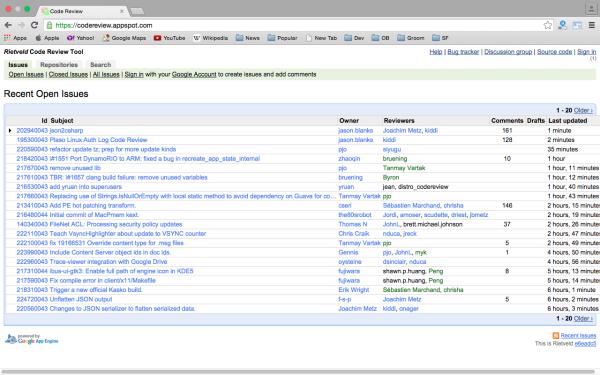This screenshot has height=375, width=600.
Task: Open issue Plaso Linux Auth Log Code Review
Action: 98,140
